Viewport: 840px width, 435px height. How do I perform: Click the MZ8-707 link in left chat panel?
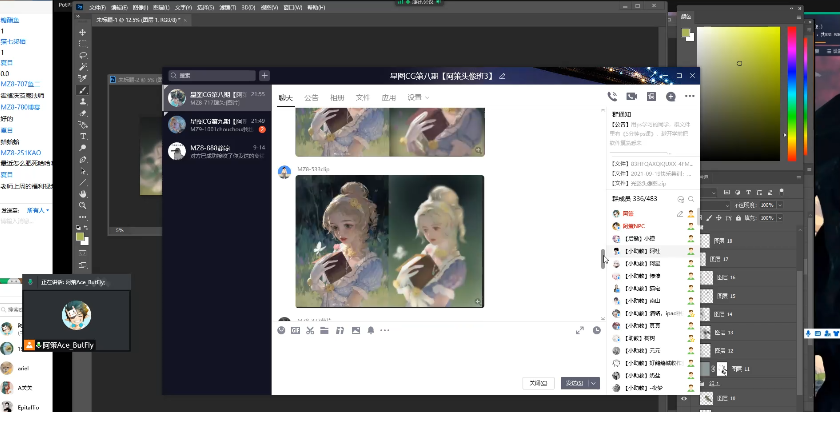(20, 84)
